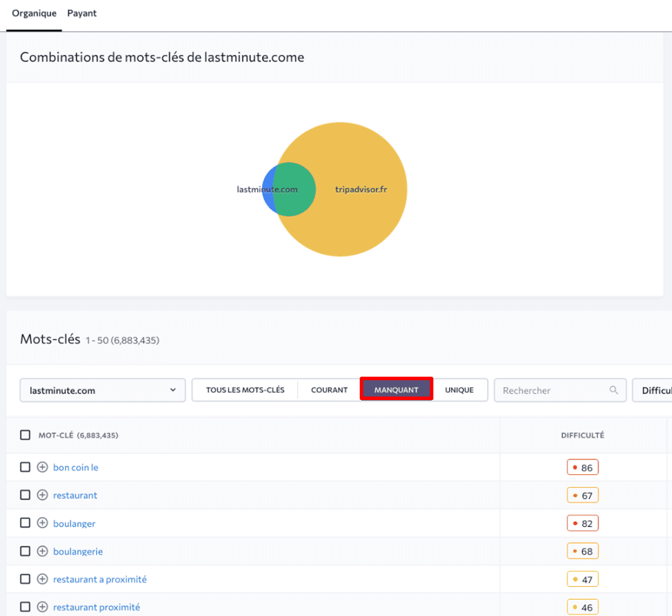The height and width of the screenshot is (616, 672).
Task: Add 'restaurant a proximité' with plus icon
Action: pyautogui.click(x=42, y=579)
